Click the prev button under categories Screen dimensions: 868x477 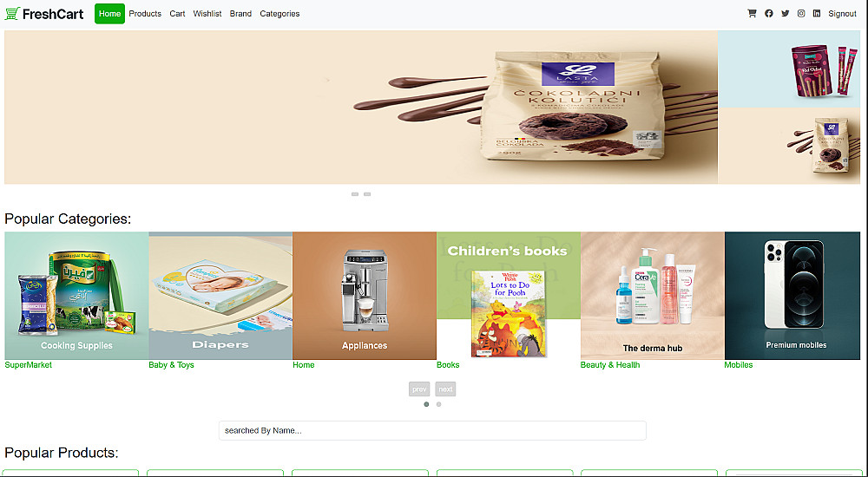(x=419, y=389)
